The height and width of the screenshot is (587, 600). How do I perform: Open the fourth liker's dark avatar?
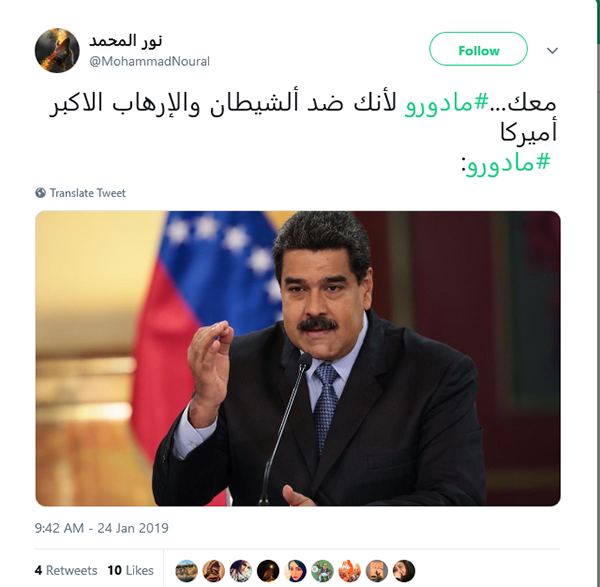click(268, 571)
